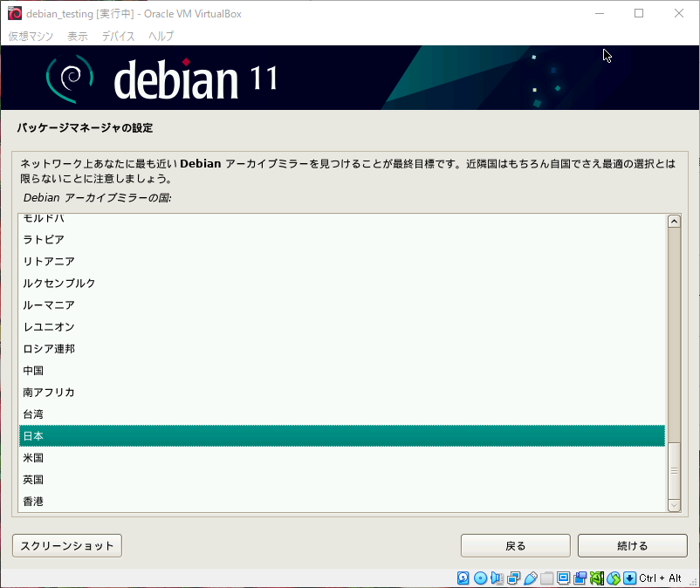Click the 戻る button
Image resolution: width=700 pixels, height=588 pixels.
[x=516, y=545]
